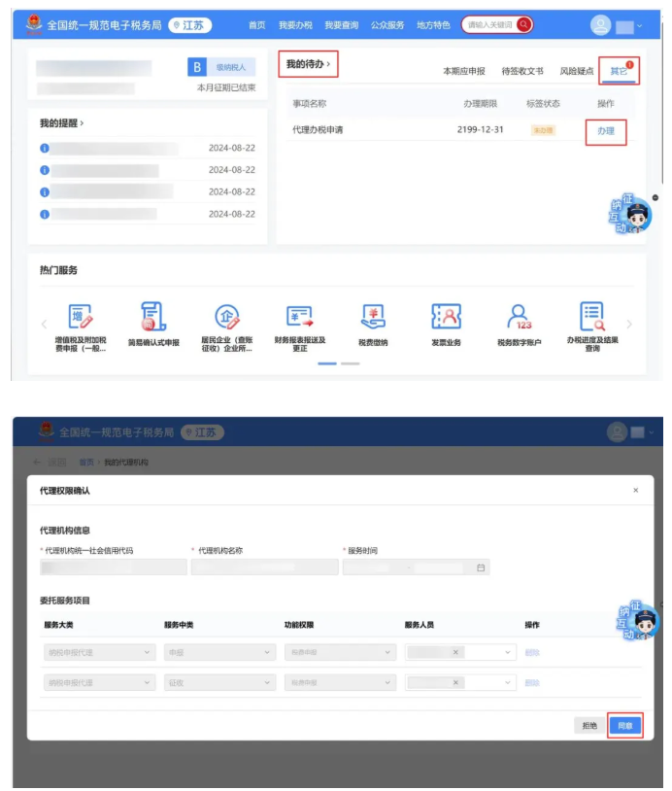Open the 增值税及附加税费申报 service icon

click(x=81, y=316)
